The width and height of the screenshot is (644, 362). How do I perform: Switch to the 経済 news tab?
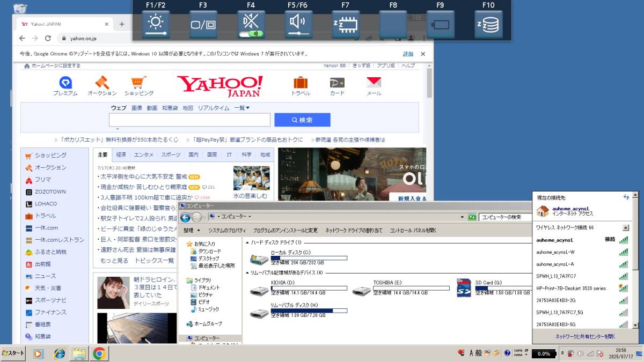[121, 154]
